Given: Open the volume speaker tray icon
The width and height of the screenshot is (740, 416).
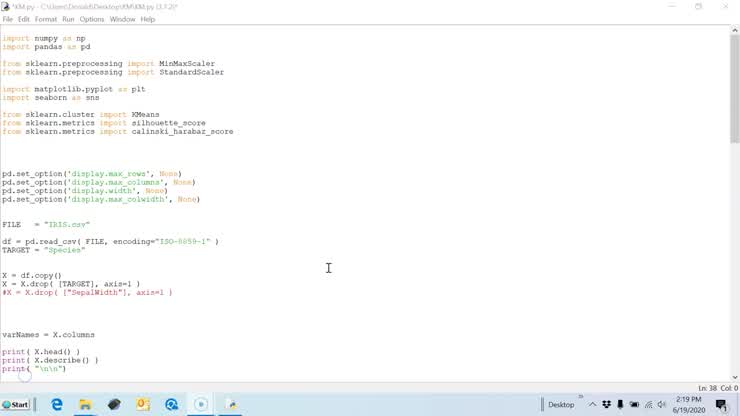Looking at the screenshot, I should (661, 405).
